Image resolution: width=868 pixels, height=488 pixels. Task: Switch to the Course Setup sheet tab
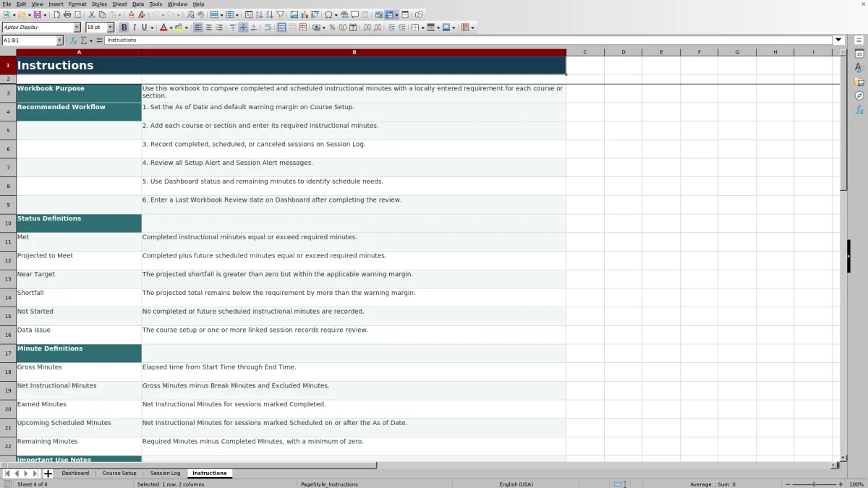click(x=119, y=474)
